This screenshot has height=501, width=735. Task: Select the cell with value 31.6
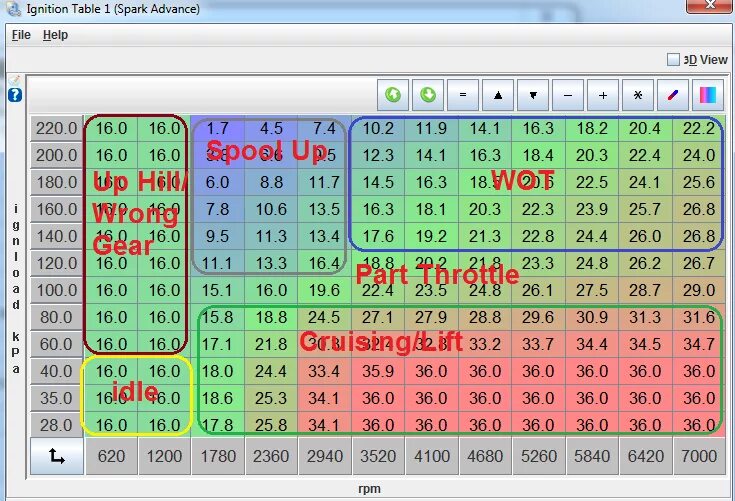(699, 317)
